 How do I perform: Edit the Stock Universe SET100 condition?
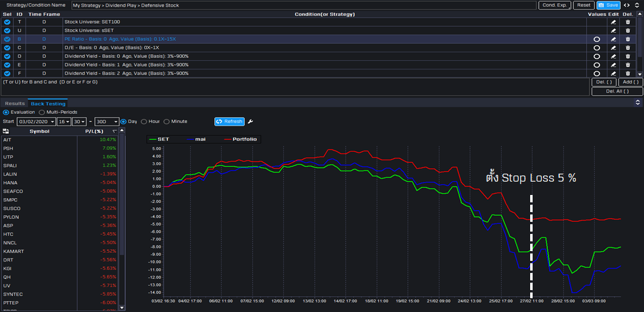[613, 22]
